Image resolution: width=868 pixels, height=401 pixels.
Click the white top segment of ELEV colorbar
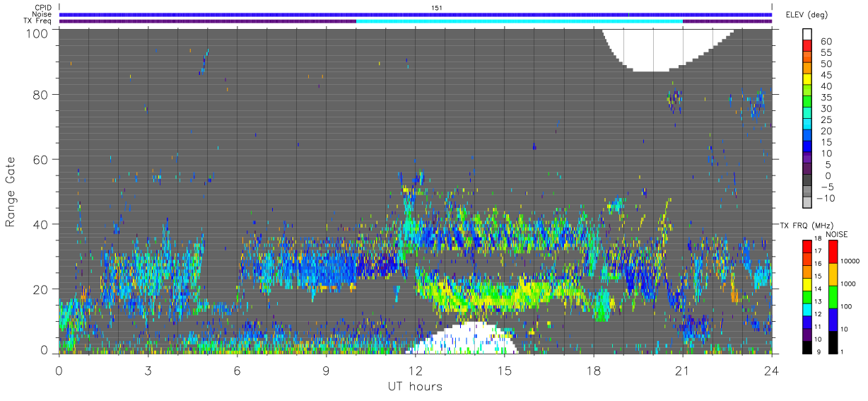pyautogui.click(x=807, y=35)
